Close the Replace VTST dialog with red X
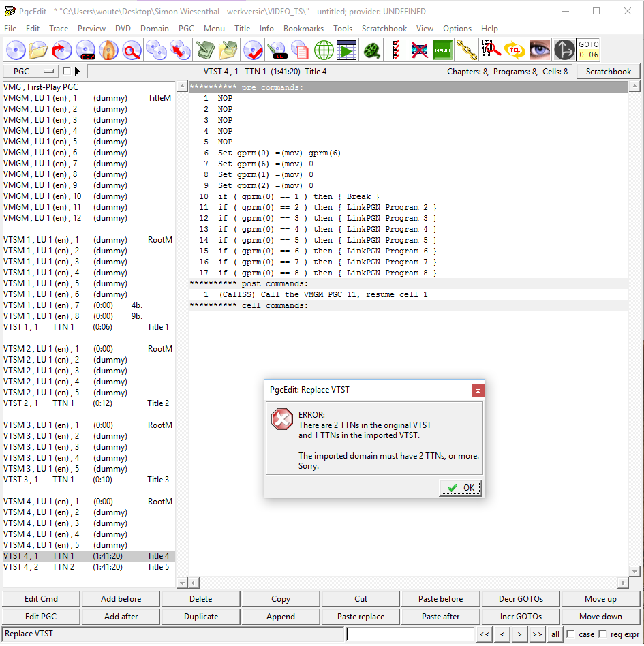Viewport: 644px width, 646px height. [478, 390]
